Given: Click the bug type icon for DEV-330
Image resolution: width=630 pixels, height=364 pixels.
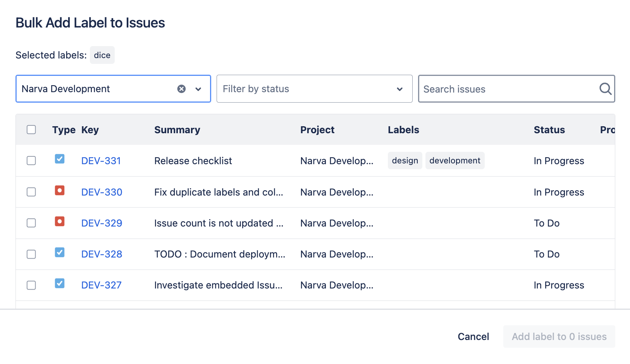Looking at the screenshot, I should click(59, 190).
